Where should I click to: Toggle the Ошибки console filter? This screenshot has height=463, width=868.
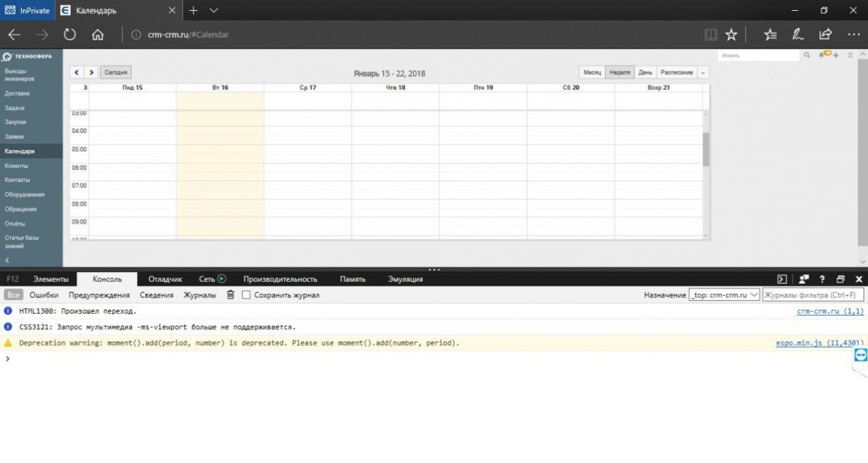(x=44, y=295)
